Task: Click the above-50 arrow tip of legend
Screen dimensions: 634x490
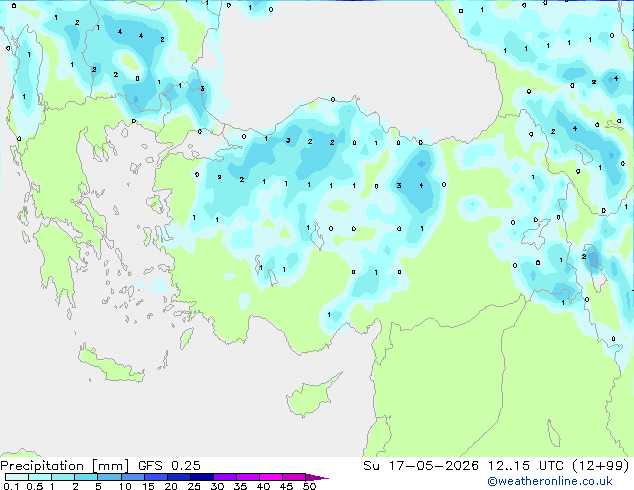Action: pos(317,478)
